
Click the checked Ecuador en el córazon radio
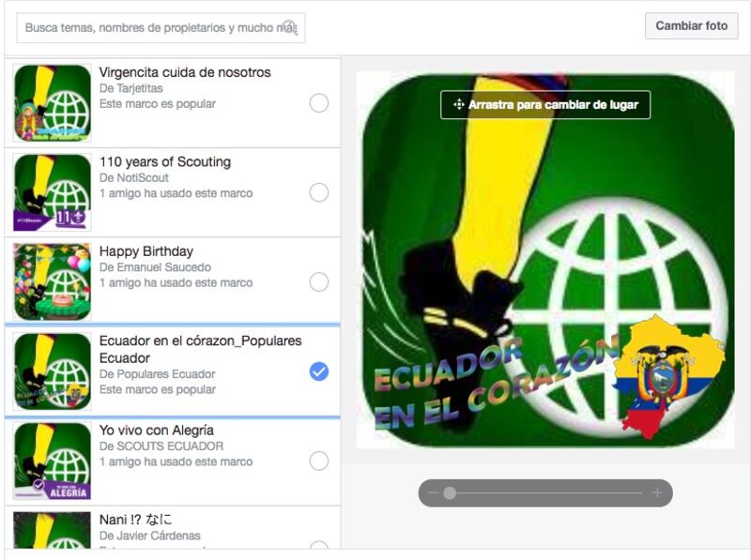click(319, 371)
